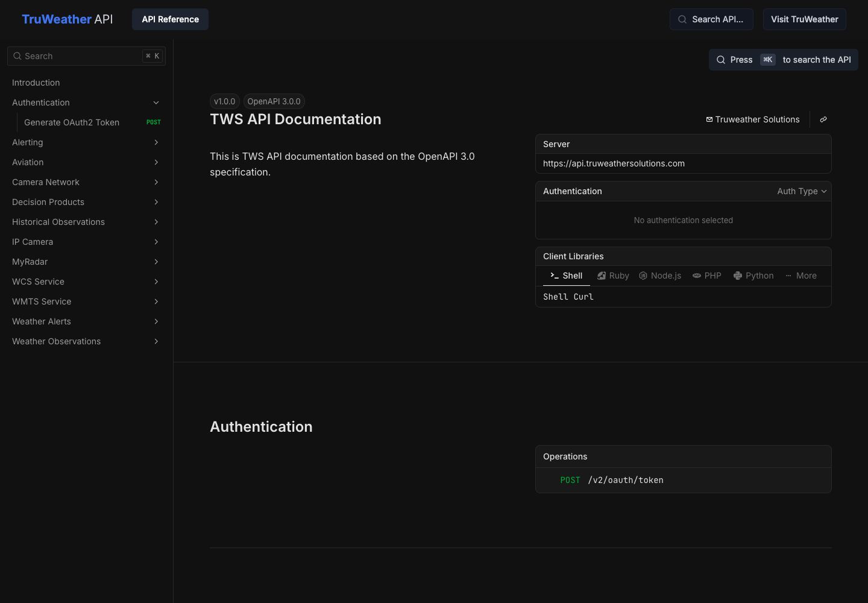Click server URL https://api.truweathersolutions.com
Viewport: 868px width, 603px height.
(x=614, y=163)
